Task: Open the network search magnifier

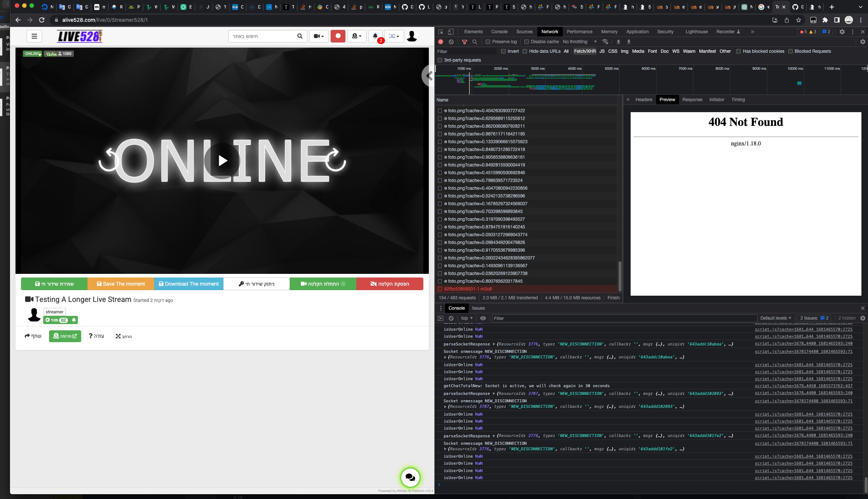Action: pos(475,42)
